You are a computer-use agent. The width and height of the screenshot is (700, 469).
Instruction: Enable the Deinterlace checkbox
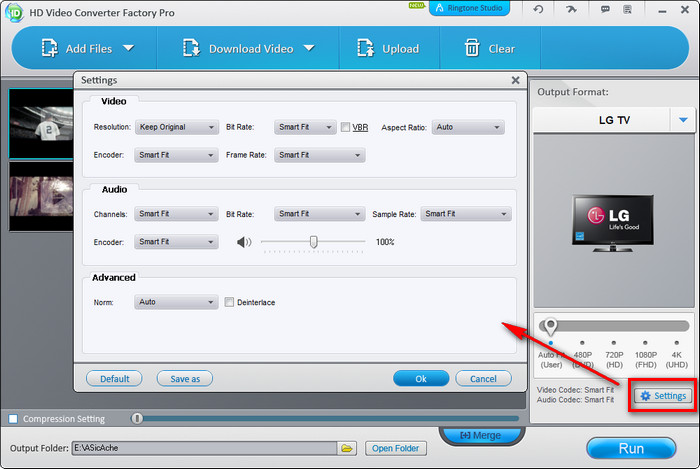pos(229,302)
